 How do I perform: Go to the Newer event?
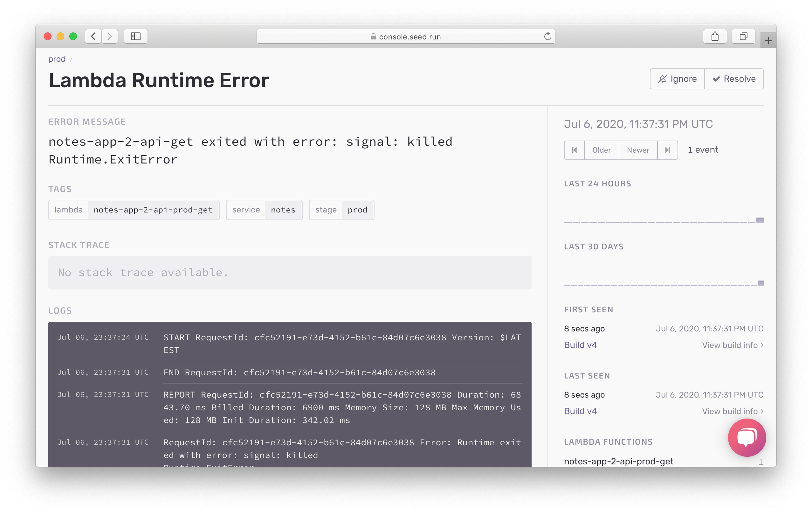[638, 150]
